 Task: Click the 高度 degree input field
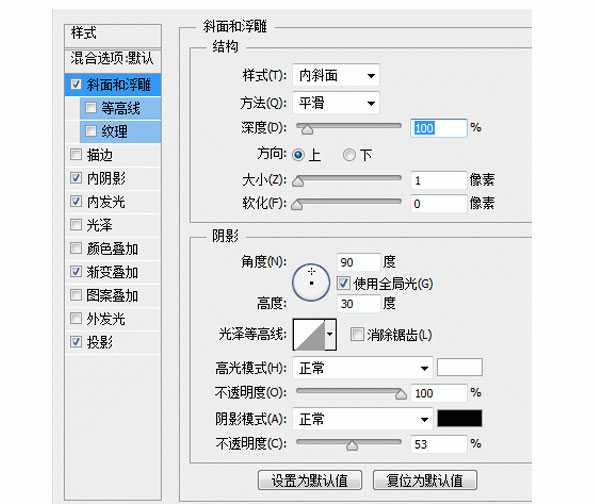pos(358,304)
